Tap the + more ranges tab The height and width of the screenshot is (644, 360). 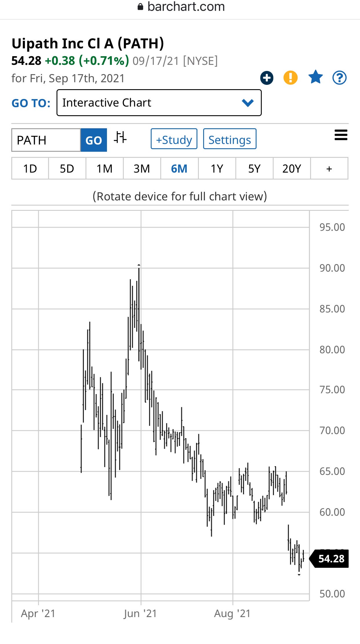point(329,169)
